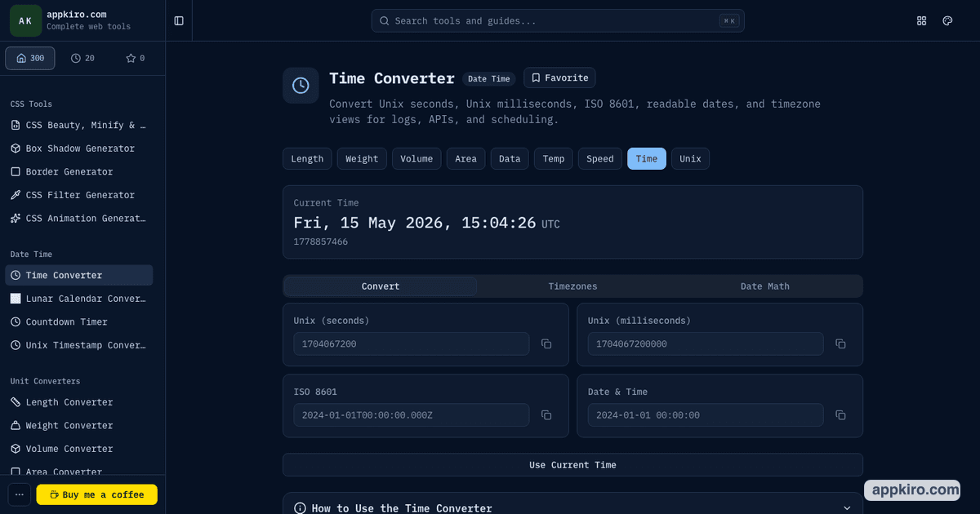980x514 pixels.
Task: Click Use Current Time button
Action: (572, 465)
